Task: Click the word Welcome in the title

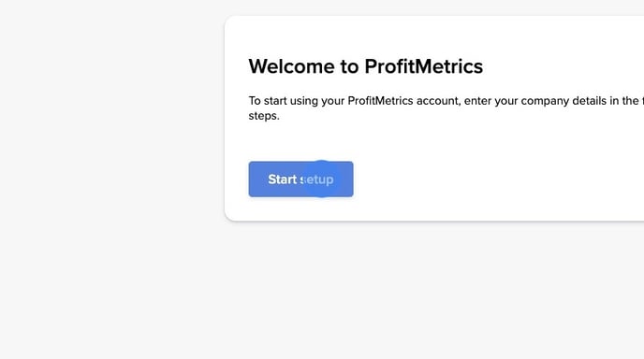Action: point(292,66)
